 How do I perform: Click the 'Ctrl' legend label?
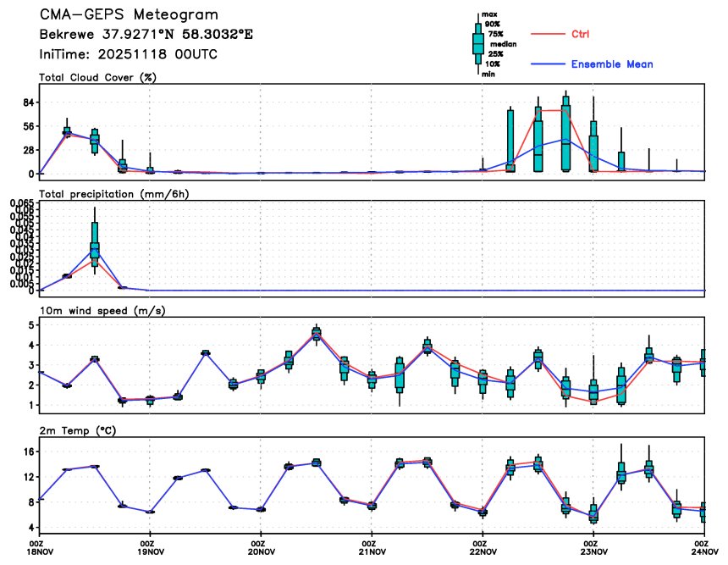click(580, 34)
